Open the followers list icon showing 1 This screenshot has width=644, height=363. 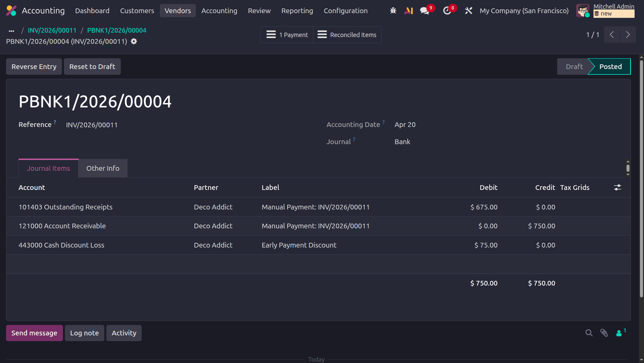[x=619, y=333]
